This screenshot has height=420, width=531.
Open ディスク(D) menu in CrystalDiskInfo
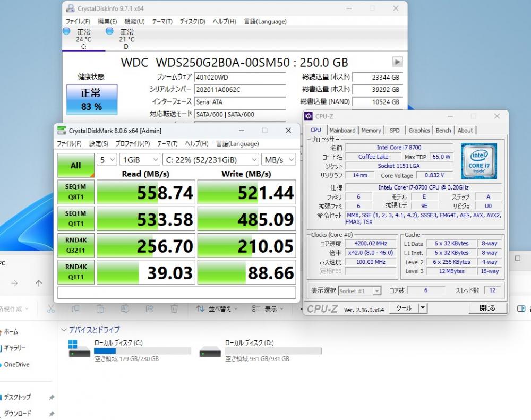click(x=192, y=21)
